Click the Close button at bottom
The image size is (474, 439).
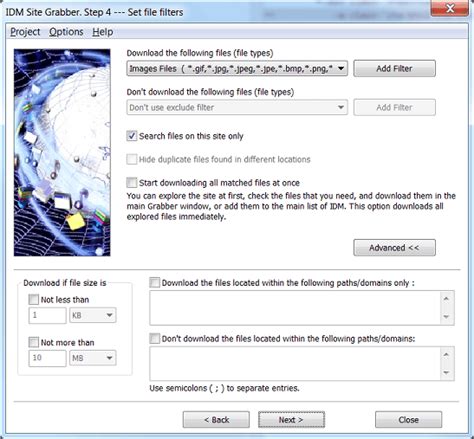409,420
